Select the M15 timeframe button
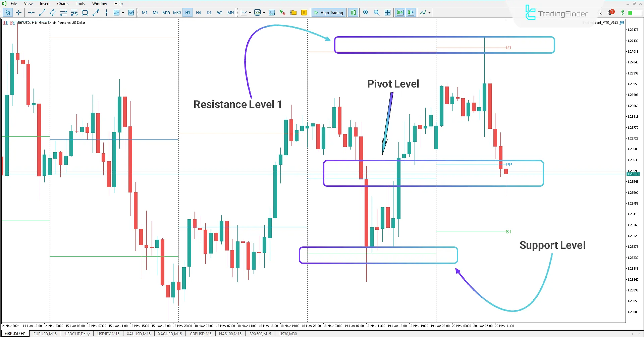644x337 pixels. (x=166, y=12)
